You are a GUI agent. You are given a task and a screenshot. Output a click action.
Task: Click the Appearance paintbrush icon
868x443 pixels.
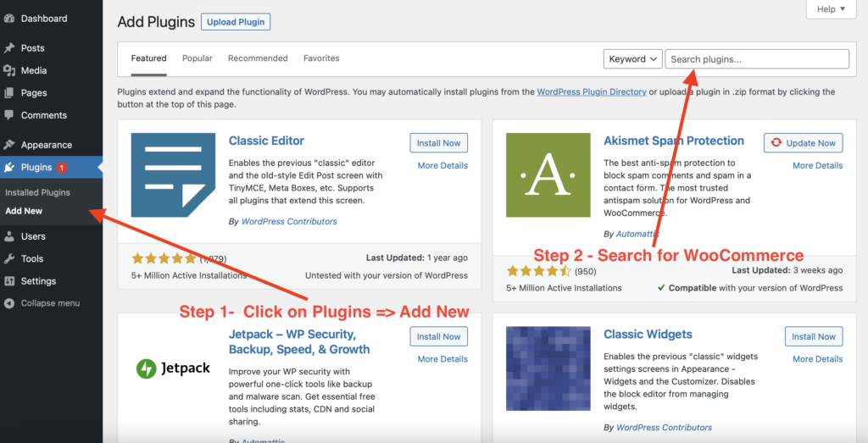pyautogui.click(x=9, y=145)
